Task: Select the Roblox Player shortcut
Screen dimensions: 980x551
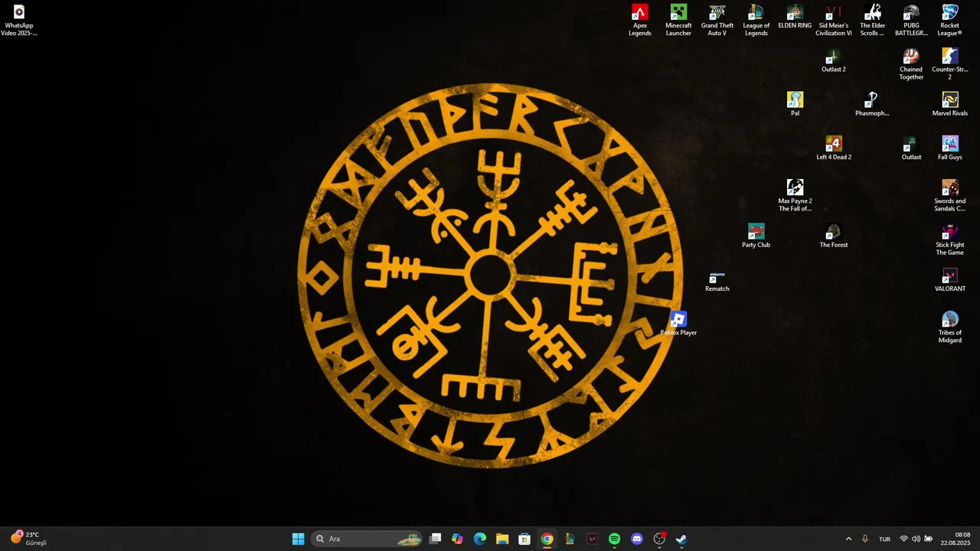Action: tap(678, 324)
